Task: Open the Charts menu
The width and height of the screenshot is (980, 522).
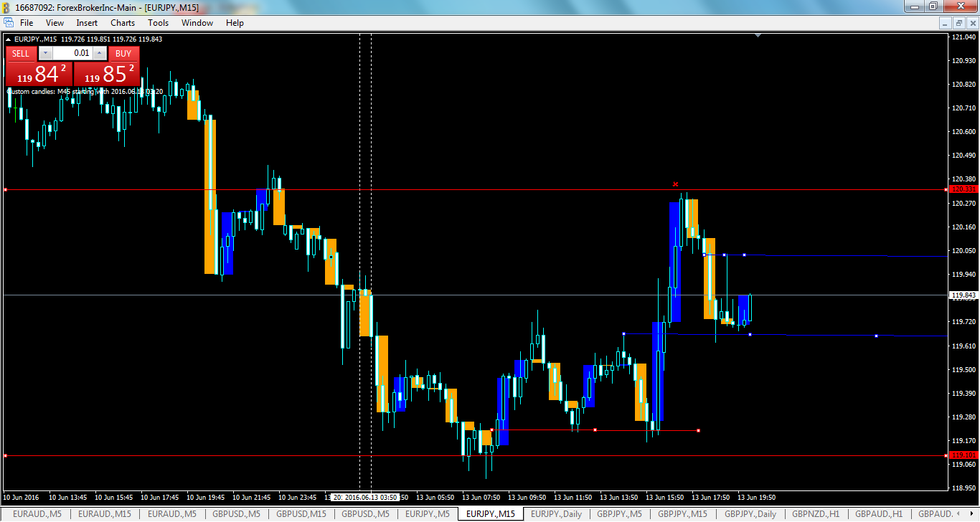Action: tap(122, 22)
